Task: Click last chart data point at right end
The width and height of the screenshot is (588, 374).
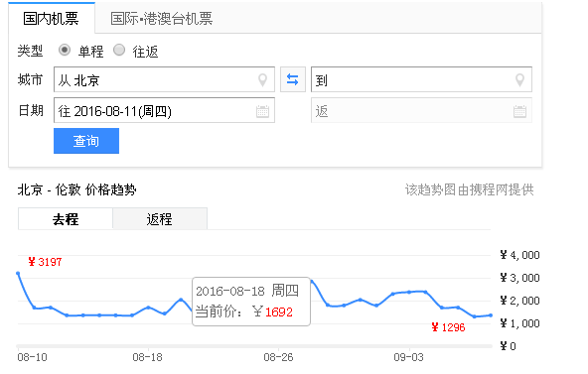Action: [x=491, y=315]
